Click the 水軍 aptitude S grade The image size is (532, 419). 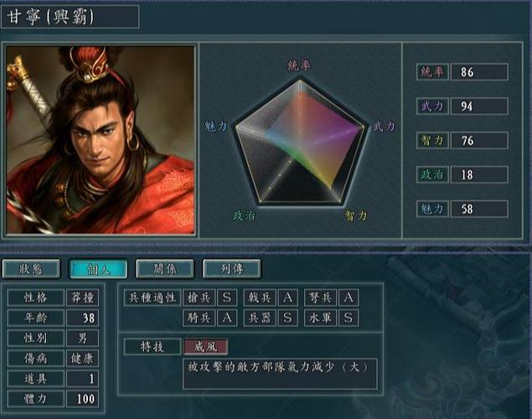[349, 318]
